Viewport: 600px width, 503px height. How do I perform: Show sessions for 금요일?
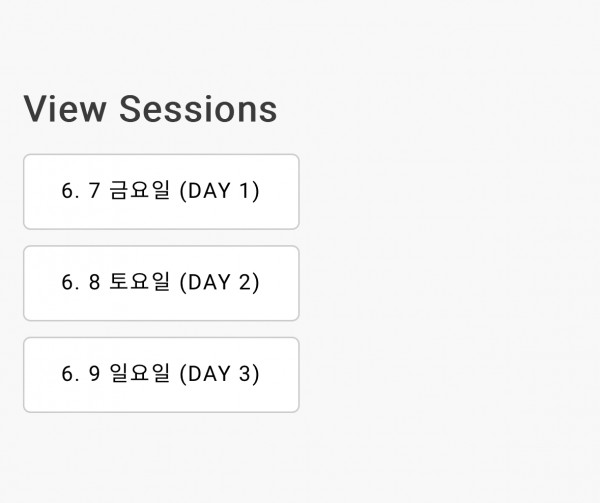161,192
